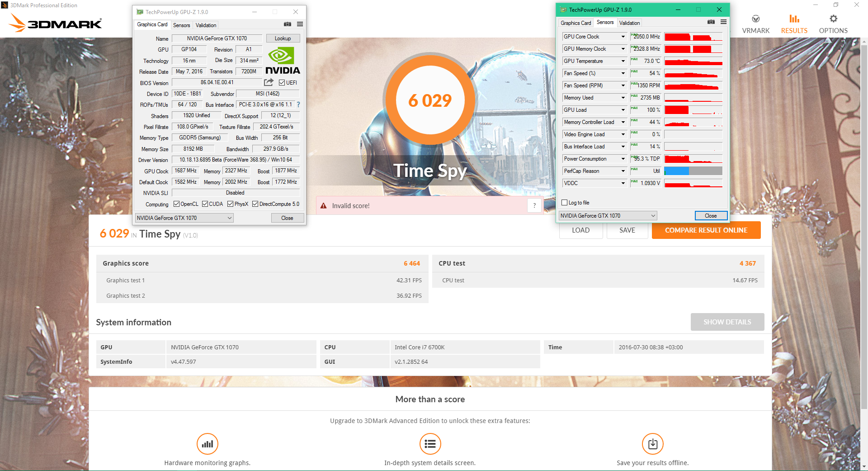The height and width of the screenshot is (471, 868).
Task: Expand the PerfCap Reason sensor dropdown
Action: [623, 171]
